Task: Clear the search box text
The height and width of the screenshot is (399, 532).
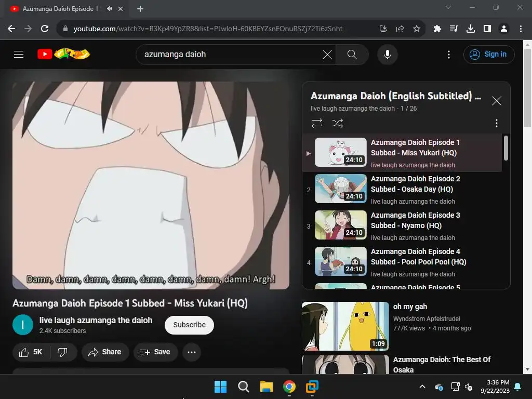Action: pyautogui.click(x=327, y=54)
